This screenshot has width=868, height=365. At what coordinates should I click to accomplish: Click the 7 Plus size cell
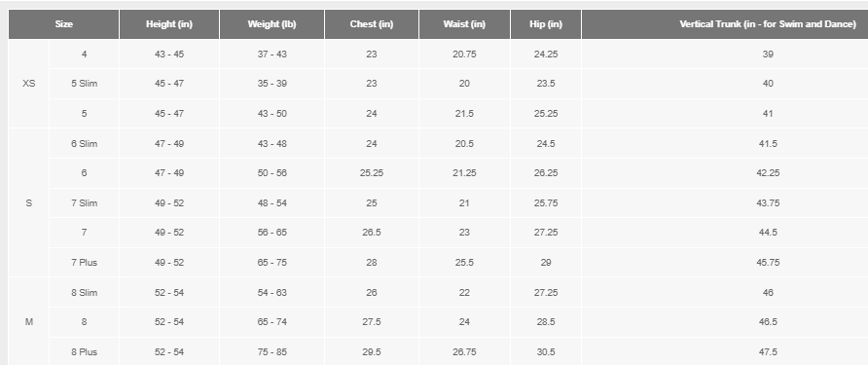click(84, 263)
